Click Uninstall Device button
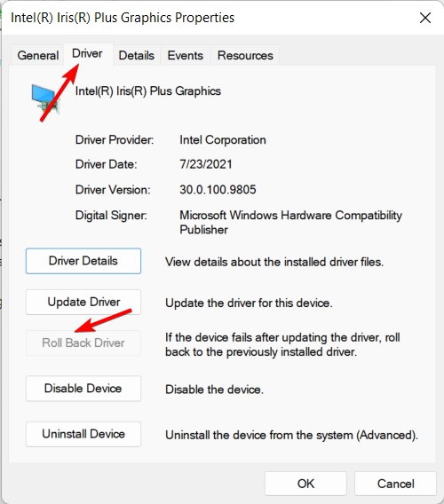 coord(83,434)
